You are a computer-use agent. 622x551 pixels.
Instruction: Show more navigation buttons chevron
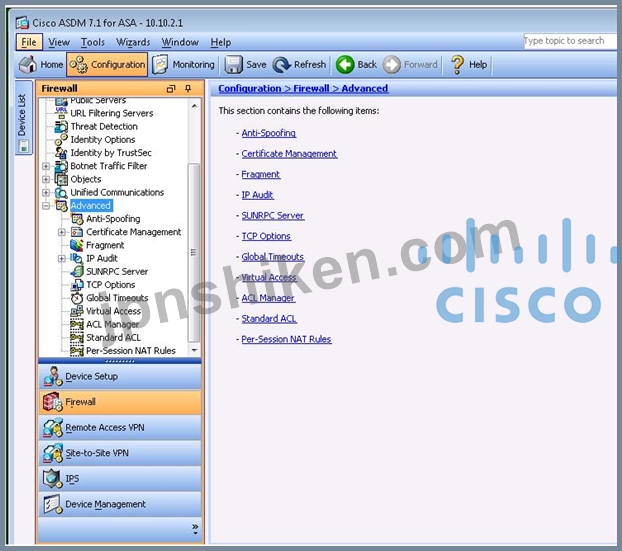click(195, 529)
